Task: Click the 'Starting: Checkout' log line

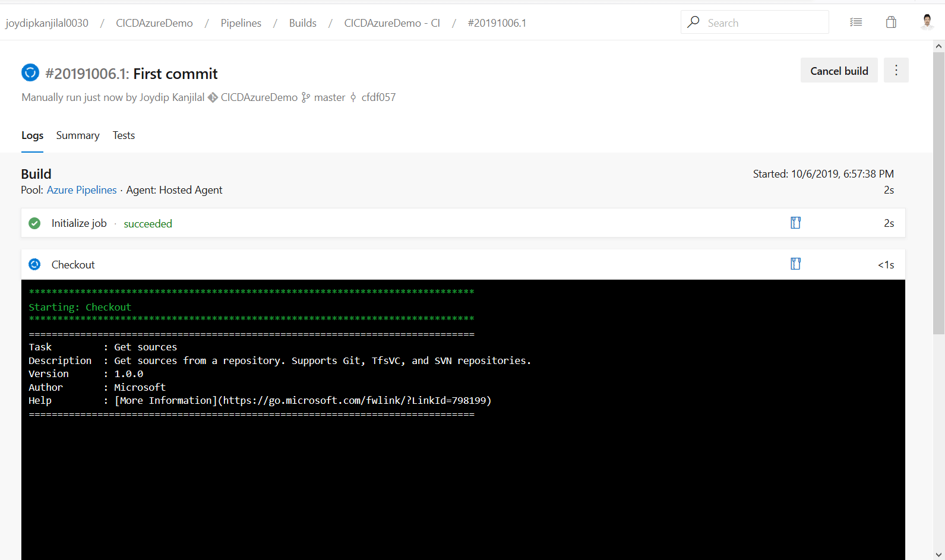Action: click(x=80, y=307)
